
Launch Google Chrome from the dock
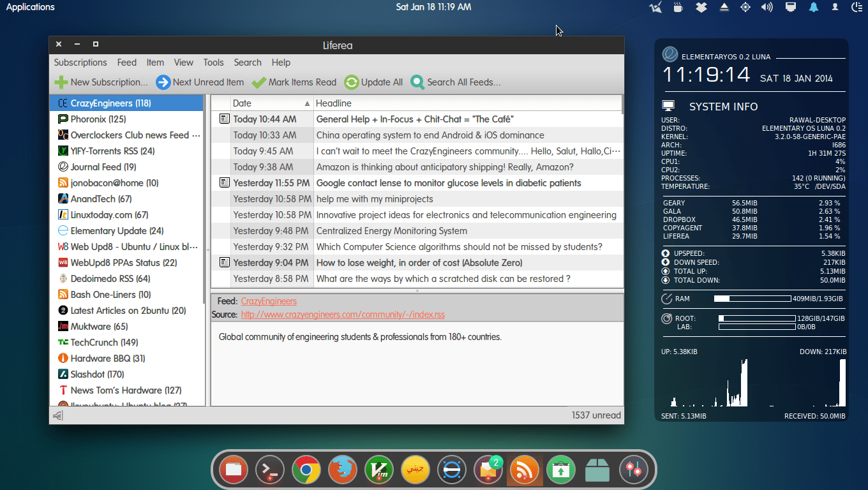[x=306, y=471]
